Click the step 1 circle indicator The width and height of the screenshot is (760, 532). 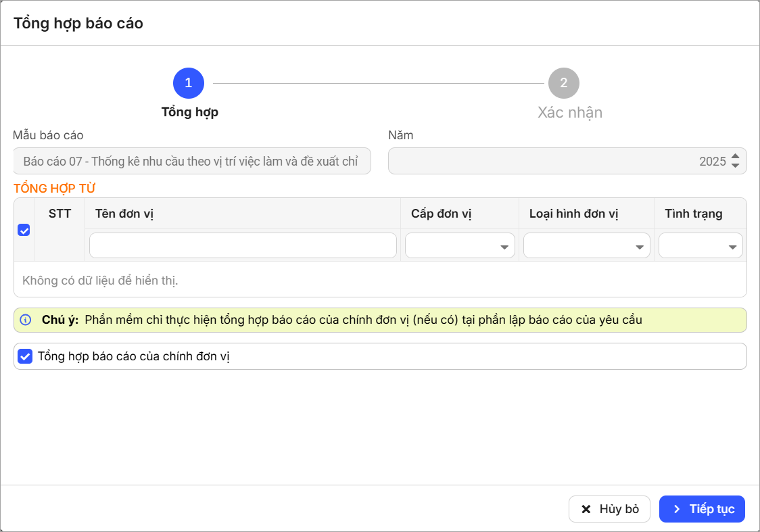(188, 83)
